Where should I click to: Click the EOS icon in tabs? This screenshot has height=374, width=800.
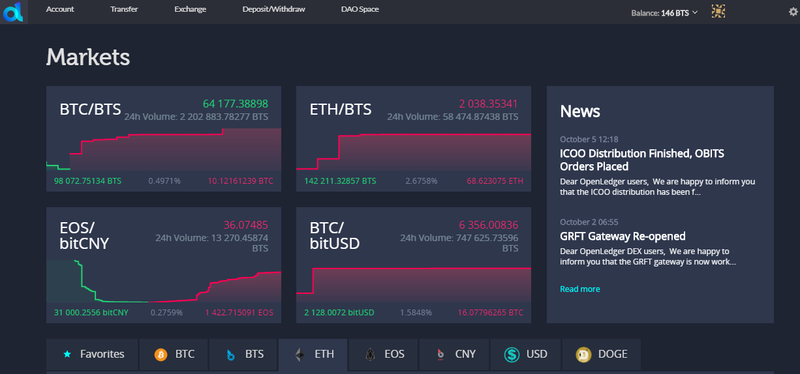point(370,355)
